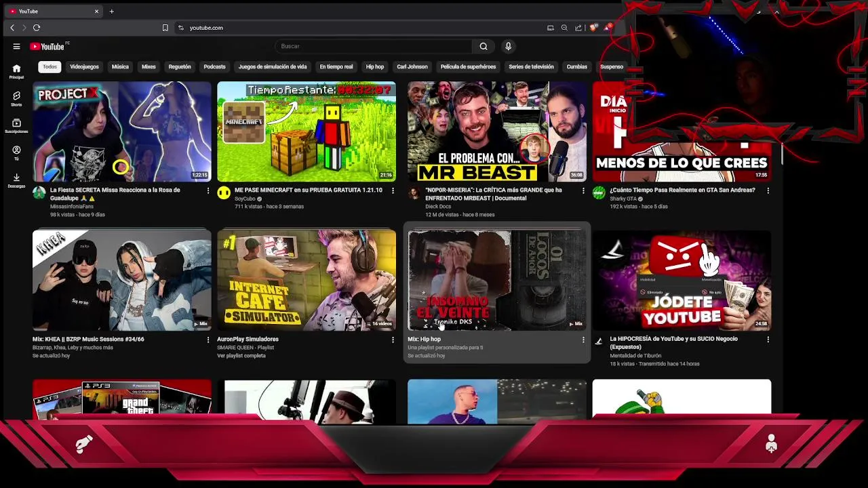Open Shorts in the sidebar
The height and width of the screenshot is (488, 868).
(x=16, y=99)
